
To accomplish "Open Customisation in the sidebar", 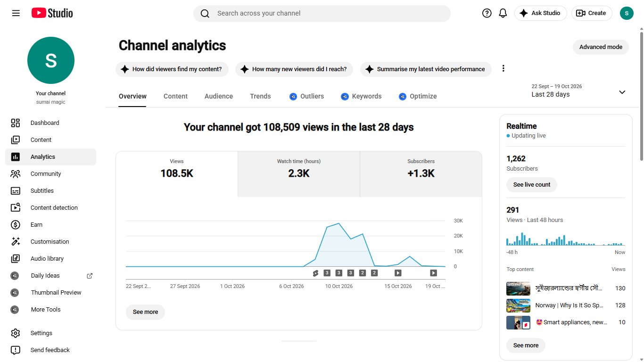I will pyautogui.click(x=50, y=242).
